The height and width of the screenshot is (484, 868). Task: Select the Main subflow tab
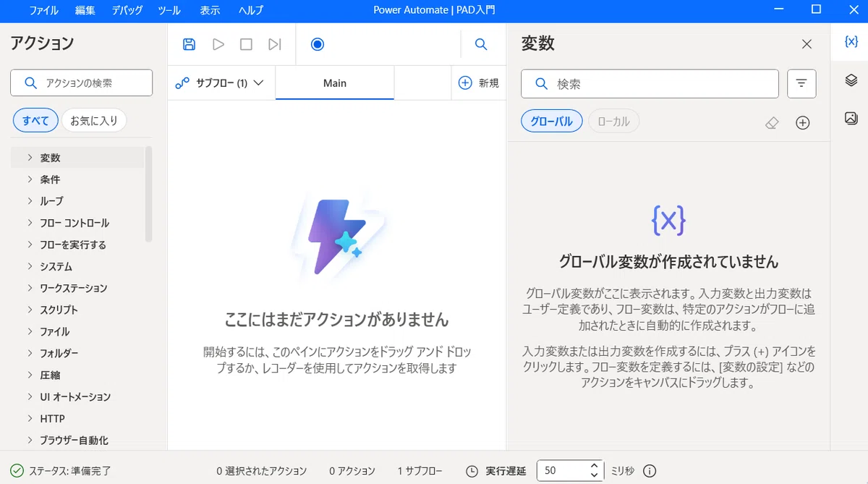pos(335,83)
